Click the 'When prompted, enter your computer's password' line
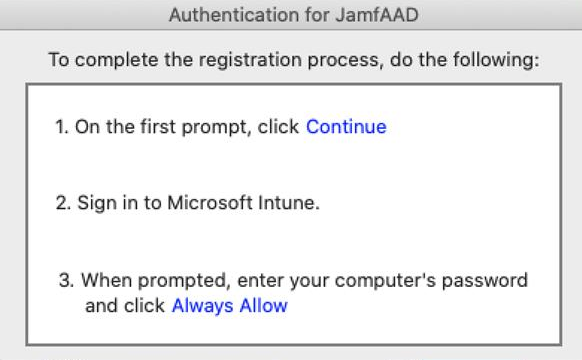This screenshot has height=360, width=582. tap(304, 281)
